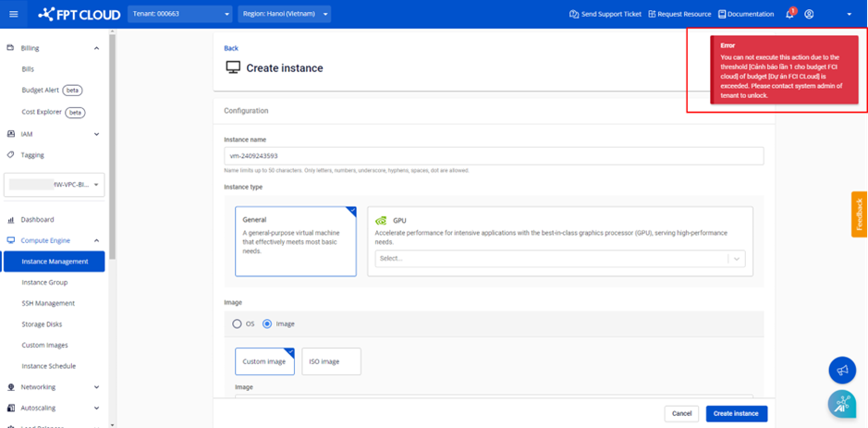
Task: Click the Create instance button
Action: click(x=736, y=413)
